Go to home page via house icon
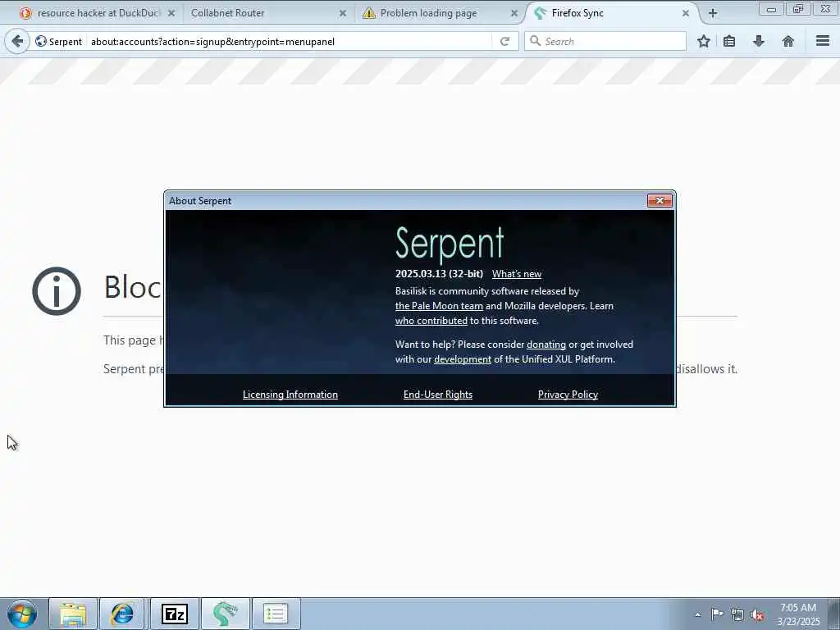Image resolution: width=840 pixels, height=630 pixels. point(788,41)
